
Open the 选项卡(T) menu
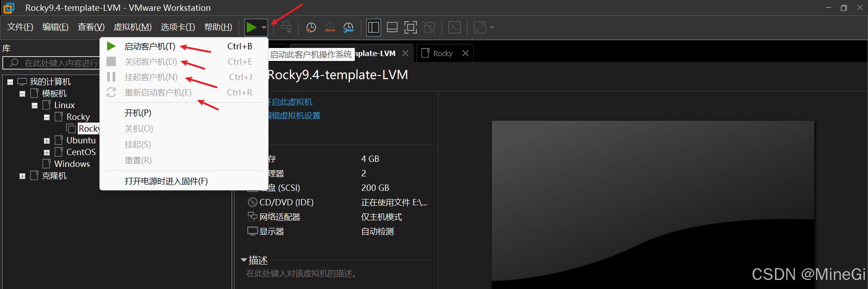click(178, 27)
